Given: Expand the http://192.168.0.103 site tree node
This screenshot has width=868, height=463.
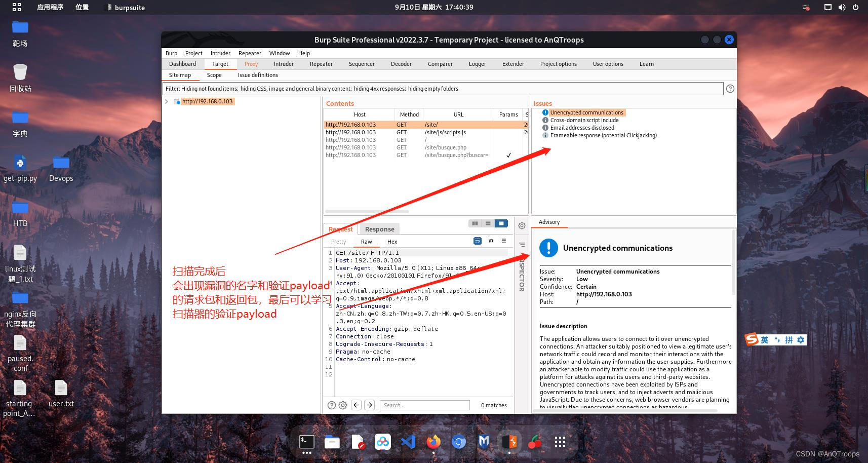Looking at the screenshot, I should click(x=166, y=101).
